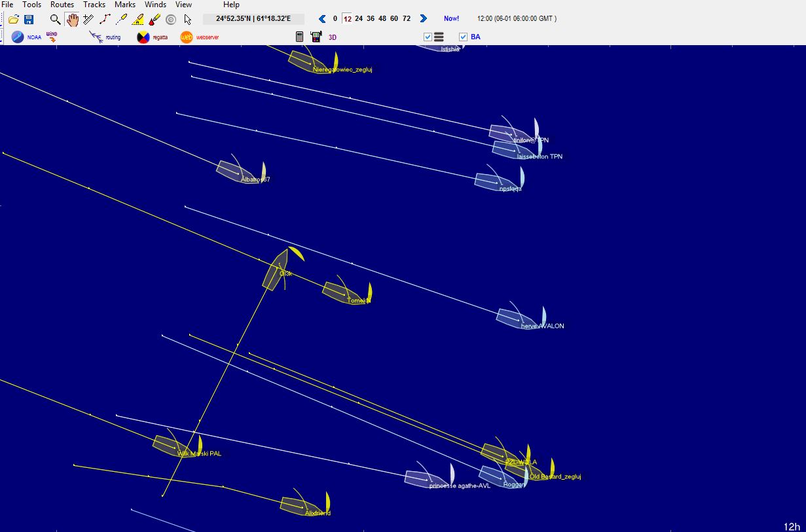Screen dimensions: 806x532
Task: Open file with the folder icon
Action: click(13, 20)
